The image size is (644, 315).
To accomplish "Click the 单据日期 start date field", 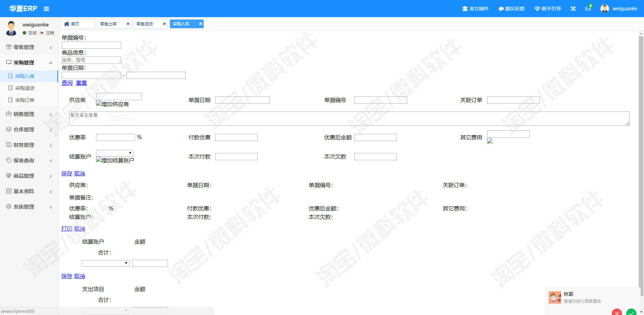I will [91, 75].
